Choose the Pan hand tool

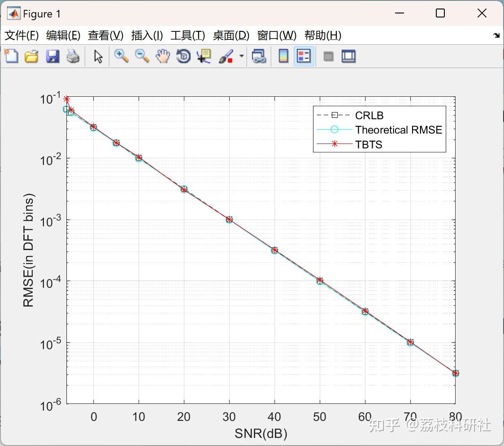(163, 56)
